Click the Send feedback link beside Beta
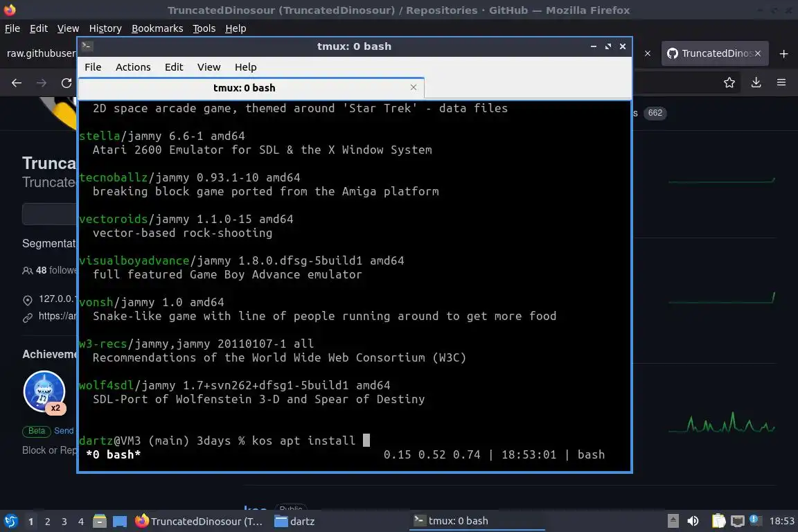Screen dimensions: 798x532 64,431
